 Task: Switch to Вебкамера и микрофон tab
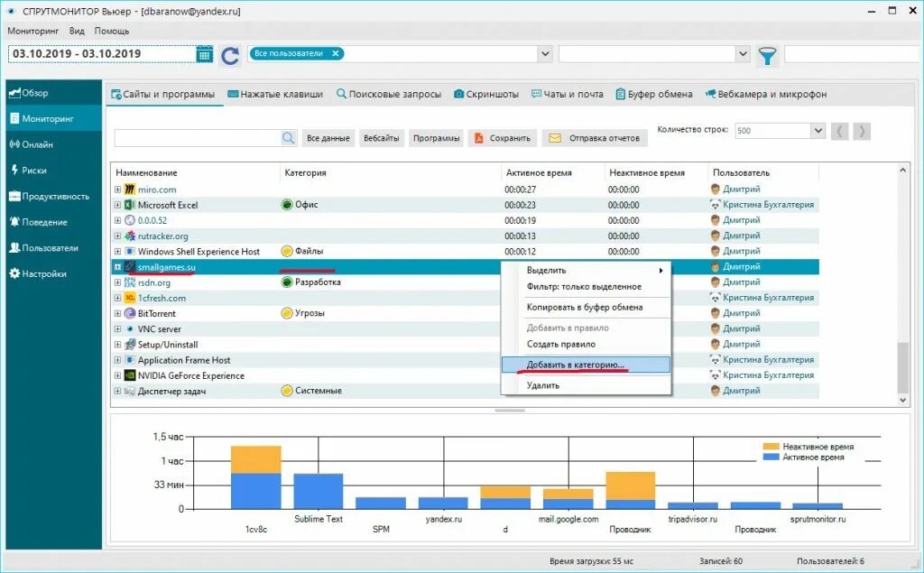[766, 94]
